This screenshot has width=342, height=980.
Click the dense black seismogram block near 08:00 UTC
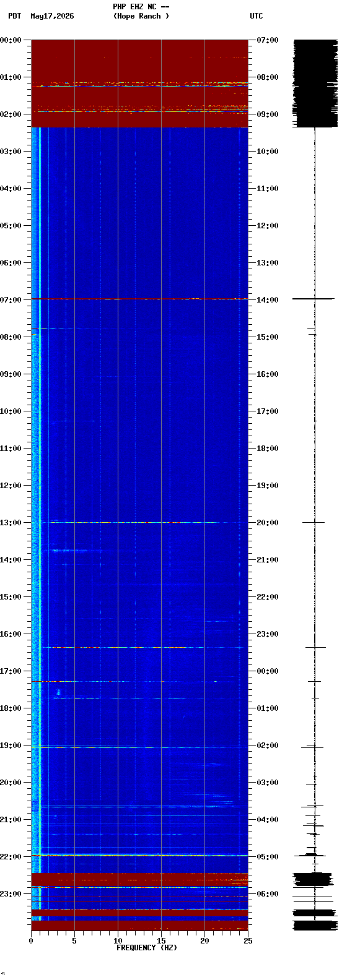coord(314,83)
